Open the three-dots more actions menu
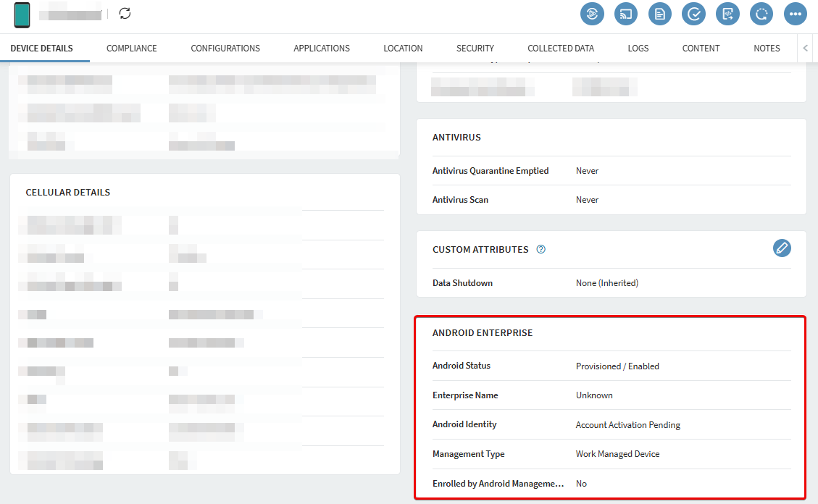The width and height of the screenshot is (818, 504). point(796,14)
